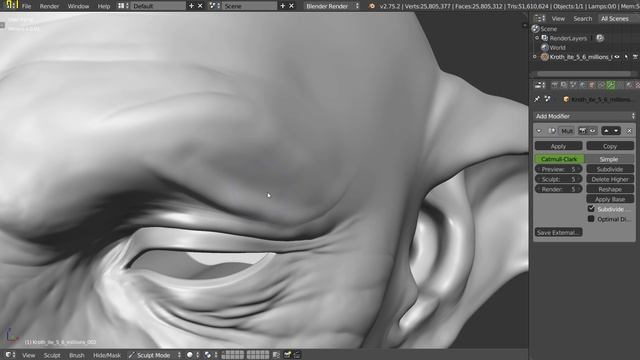
Task: Expand the Kroth_lite_5_6_millions object
Action: coord(535,57)
